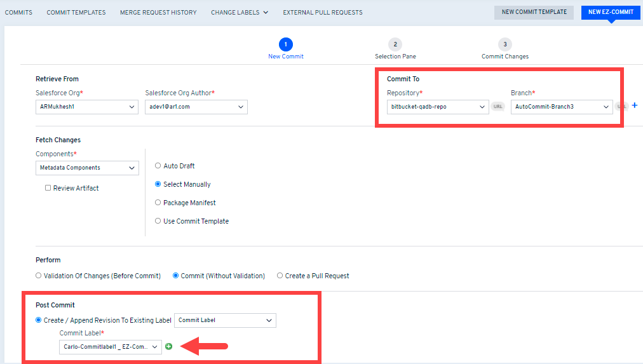Open the Commit Label selection field
The image size is (643, 364).
pos(111,347)
